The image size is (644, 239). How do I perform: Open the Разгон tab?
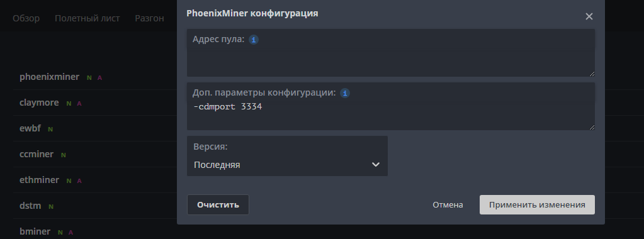coord(149,18)
